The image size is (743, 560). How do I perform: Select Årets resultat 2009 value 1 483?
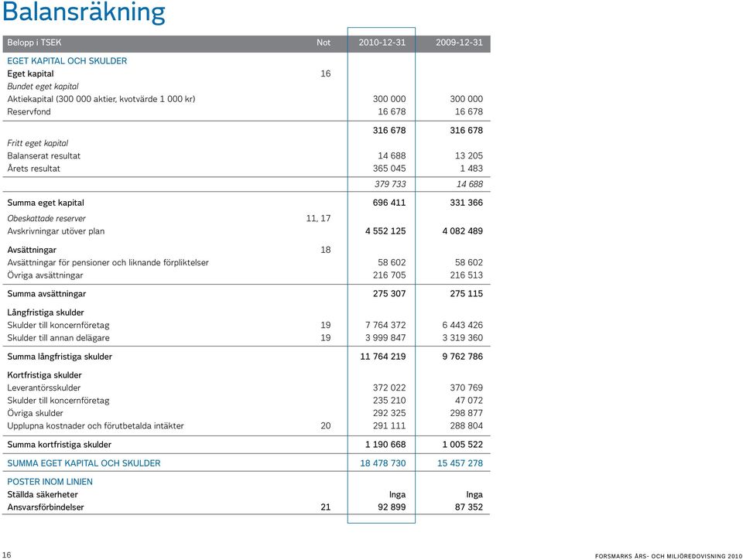tap(471, 169)
